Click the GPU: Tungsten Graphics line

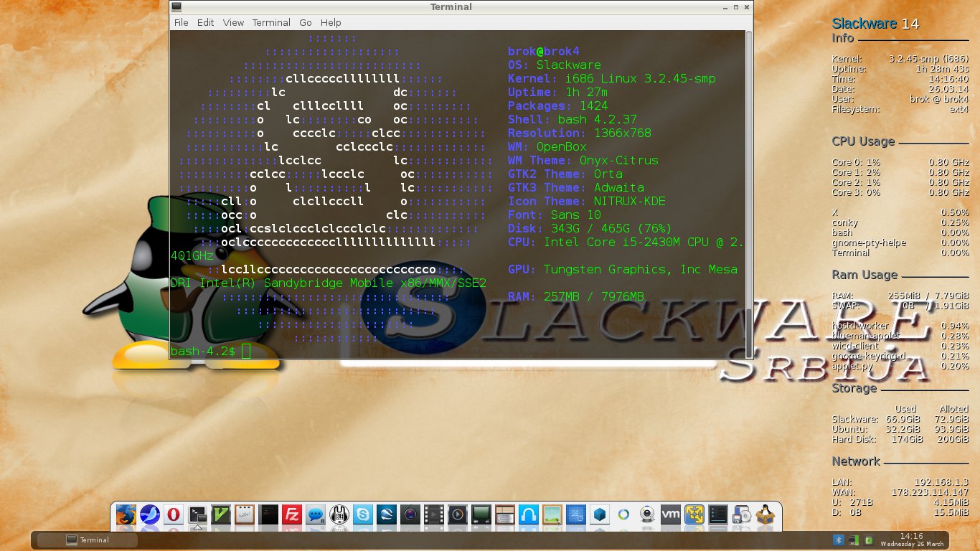tap(623, 270)
